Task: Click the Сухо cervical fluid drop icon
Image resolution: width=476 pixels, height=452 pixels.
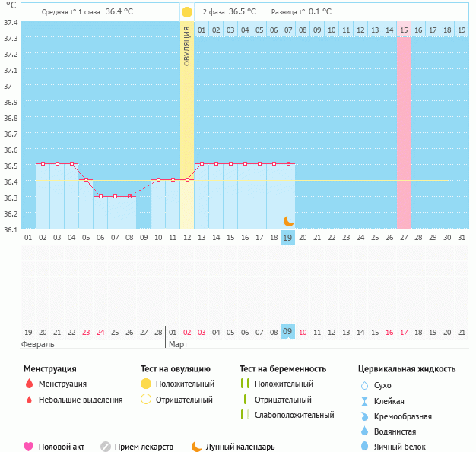Action: pos(364,386)
